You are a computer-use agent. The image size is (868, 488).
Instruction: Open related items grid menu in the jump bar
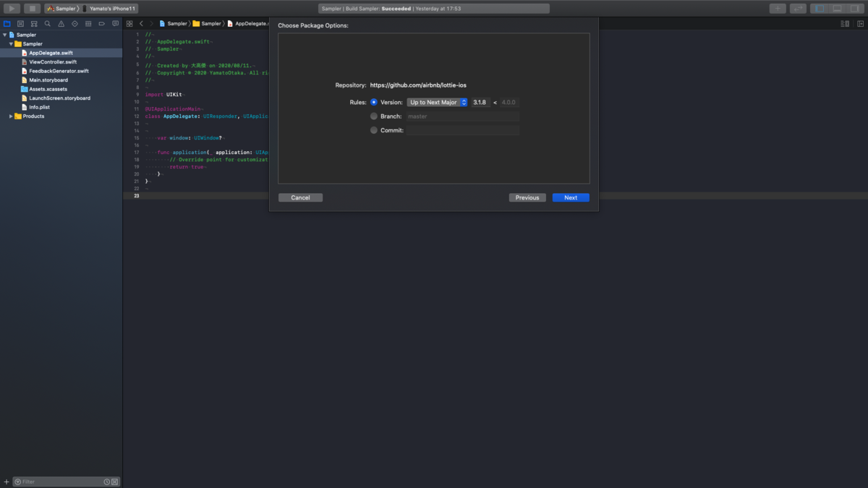pyautogui.click(x=129, y=24)
